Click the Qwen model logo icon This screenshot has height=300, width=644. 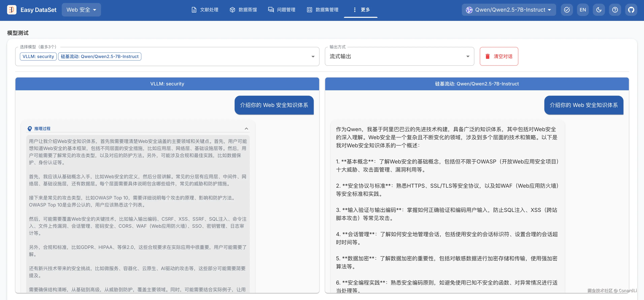[x=469, y=10]
